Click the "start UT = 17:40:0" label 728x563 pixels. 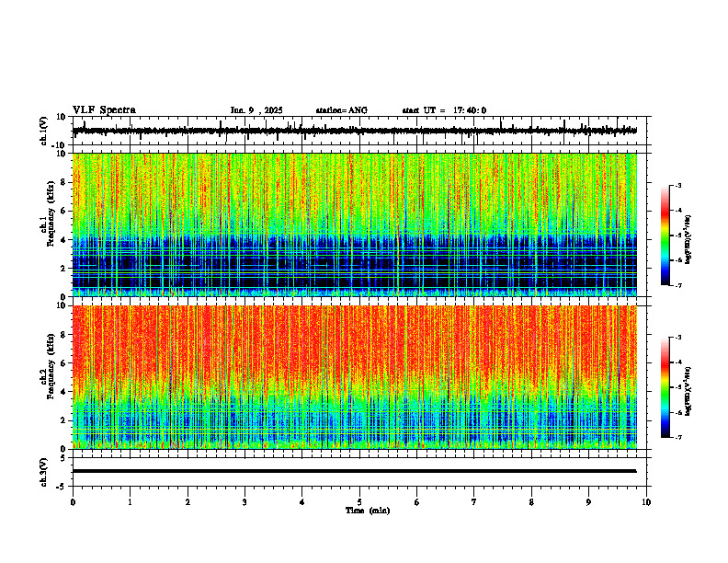point(444,110)
